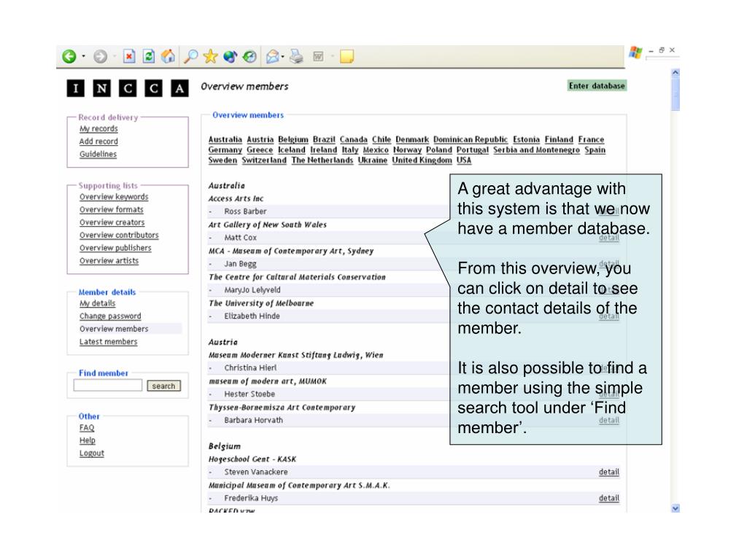Click the INCCA logo letters

pyautogui.click(x=128, y=88)
